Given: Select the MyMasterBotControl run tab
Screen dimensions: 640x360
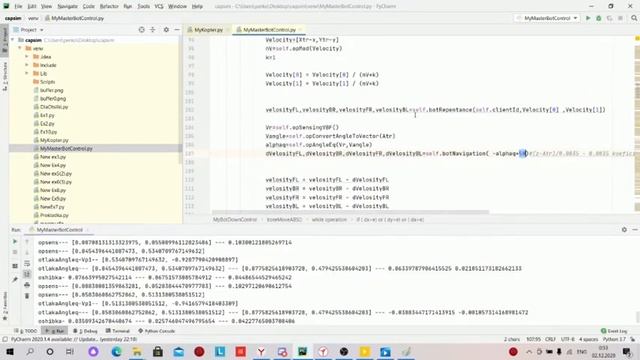Looking at the screenshot, I should [59, 230].
